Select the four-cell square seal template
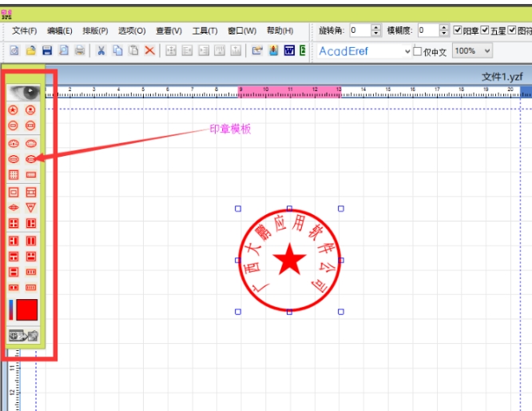Screen dimensions: 532x411 [x=14, y=223]
